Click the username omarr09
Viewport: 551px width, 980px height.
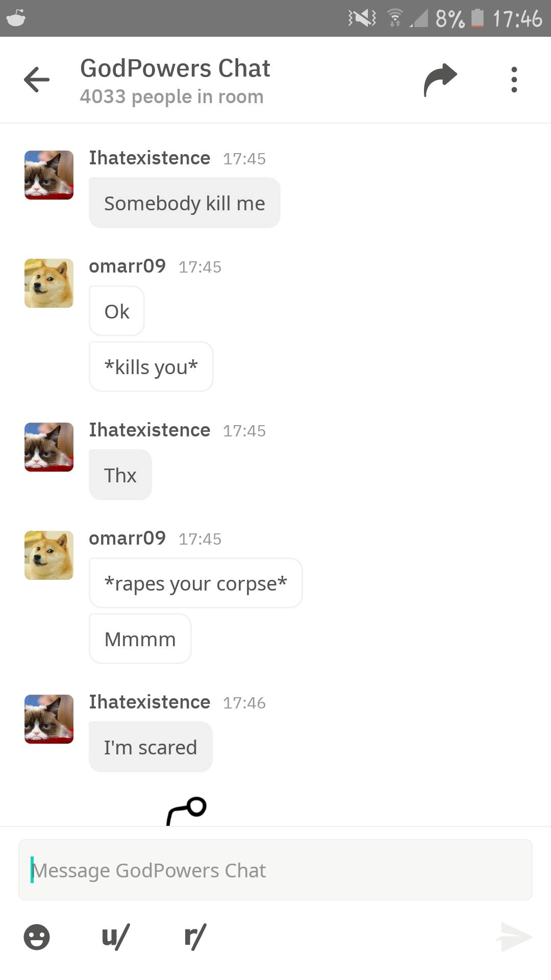[127, 266]
